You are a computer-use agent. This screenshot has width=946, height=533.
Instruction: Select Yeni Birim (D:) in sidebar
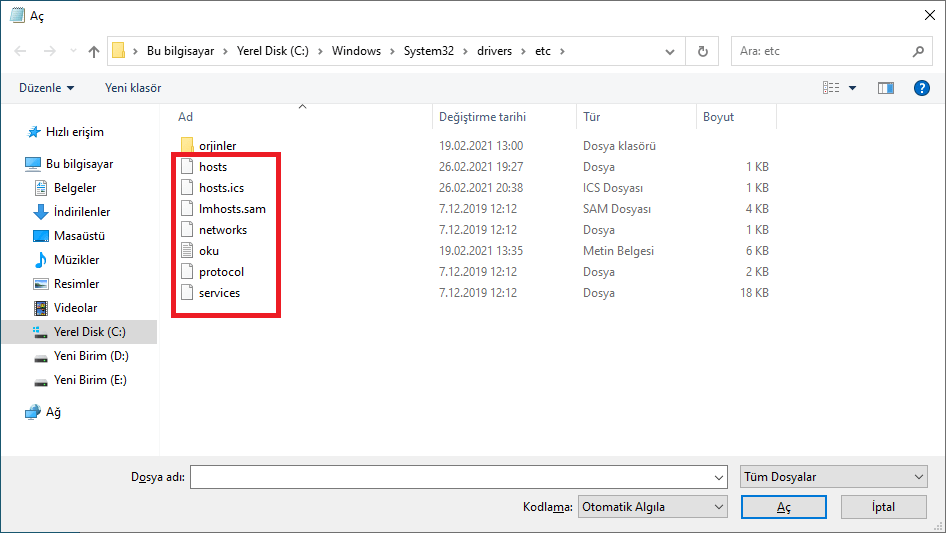91,356
